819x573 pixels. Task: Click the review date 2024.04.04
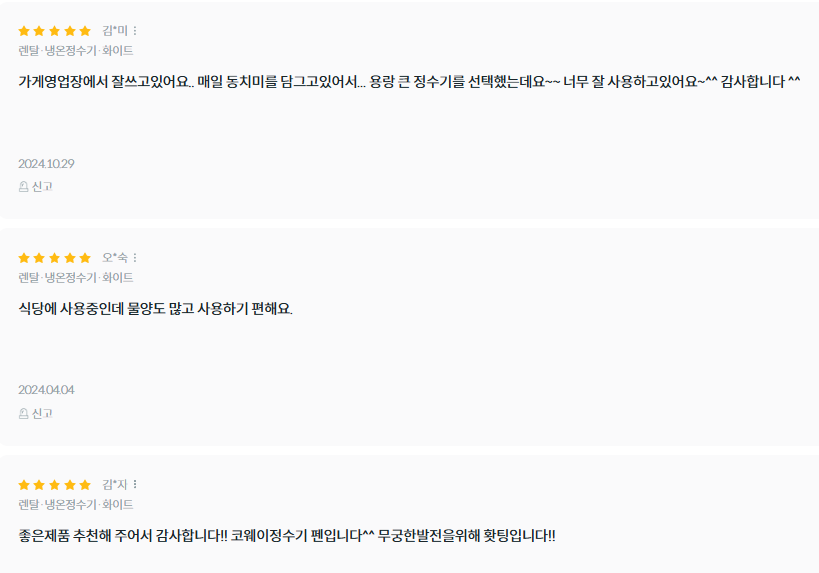[46, 390]
